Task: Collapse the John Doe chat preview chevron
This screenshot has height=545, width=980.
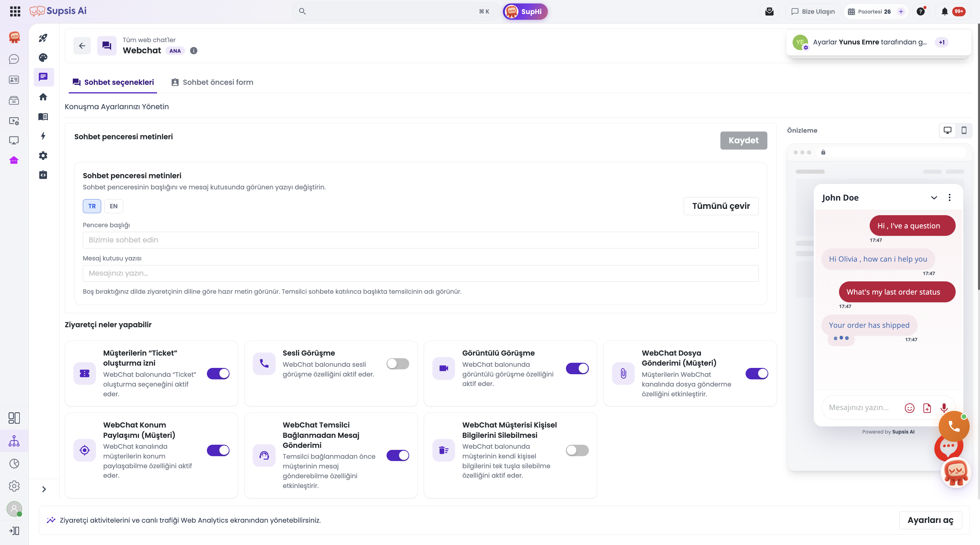Action: click(x=934, y=197)
